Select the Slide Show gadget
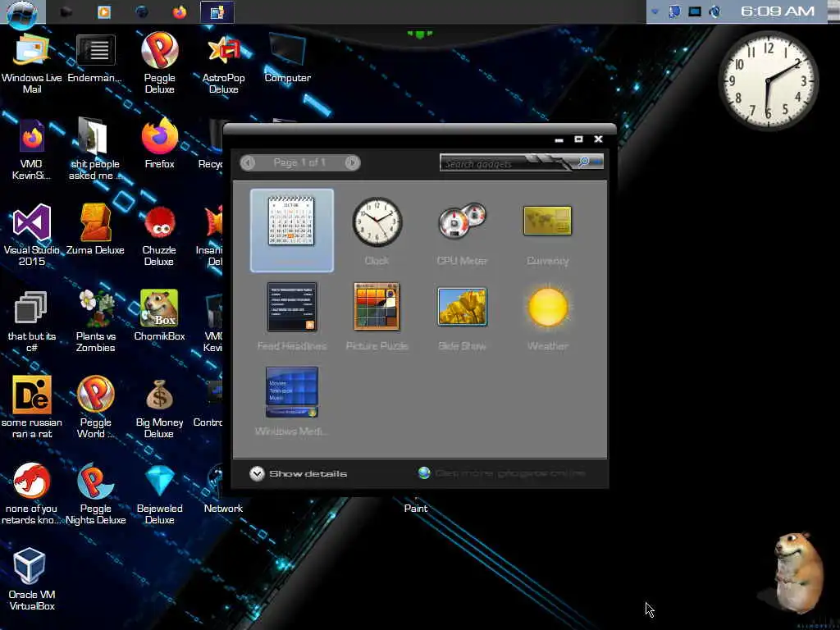The height and width of the screenshot is (630, 840). click(462, 307)
